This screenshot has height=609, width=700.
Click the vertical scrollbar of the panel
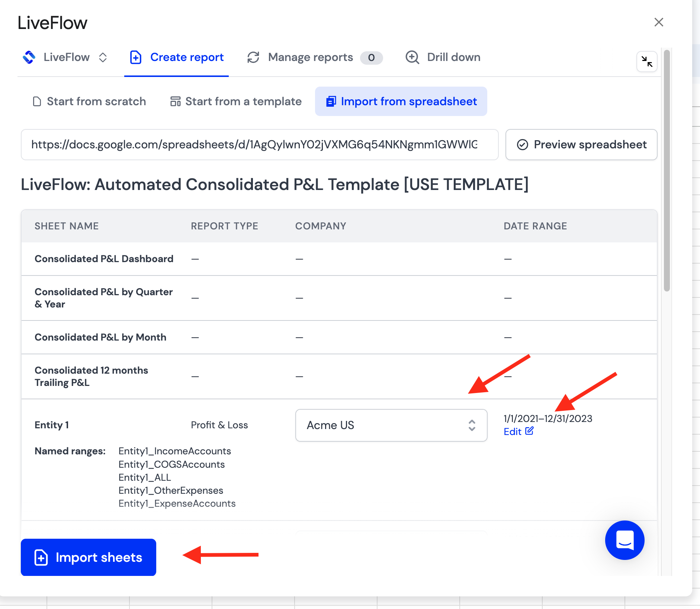point(667,171)
